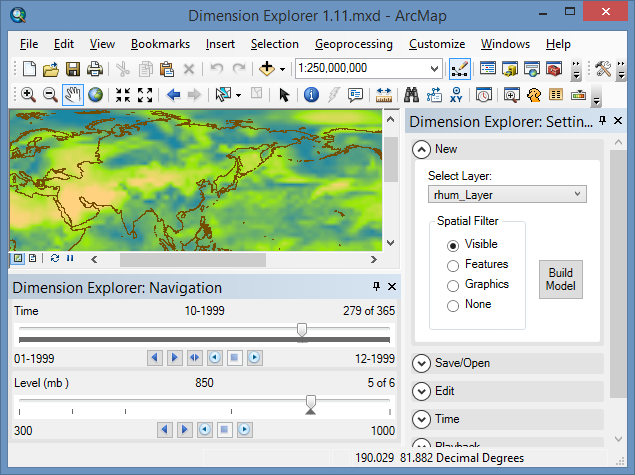Open a map document folder icon
This screenshot has height=475, width=635.
pyautogui.click(x=51, y=69)
